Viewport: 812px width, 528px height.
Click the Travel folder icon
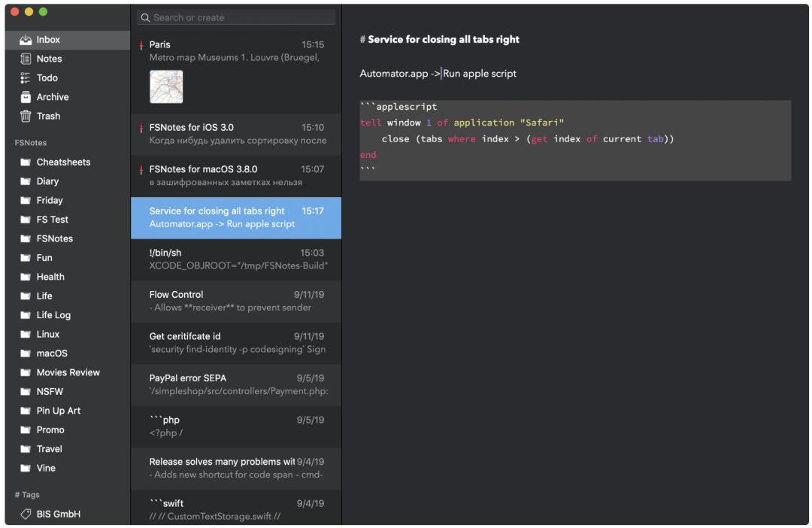click(26, 450)
